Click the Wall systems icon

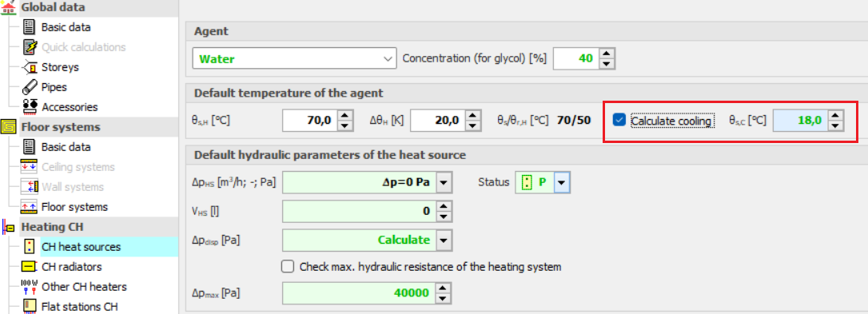point(30,187)
